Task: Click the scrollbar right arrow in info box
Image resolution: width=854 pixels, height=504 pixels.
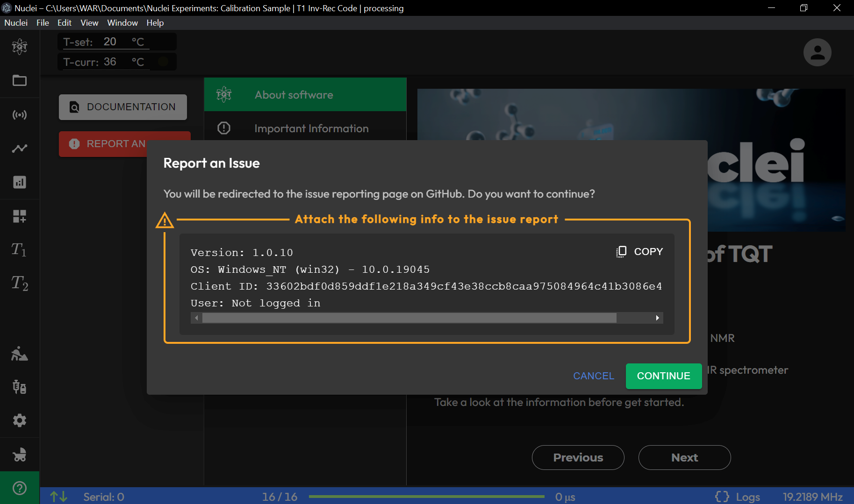Action: coord(658,318)
